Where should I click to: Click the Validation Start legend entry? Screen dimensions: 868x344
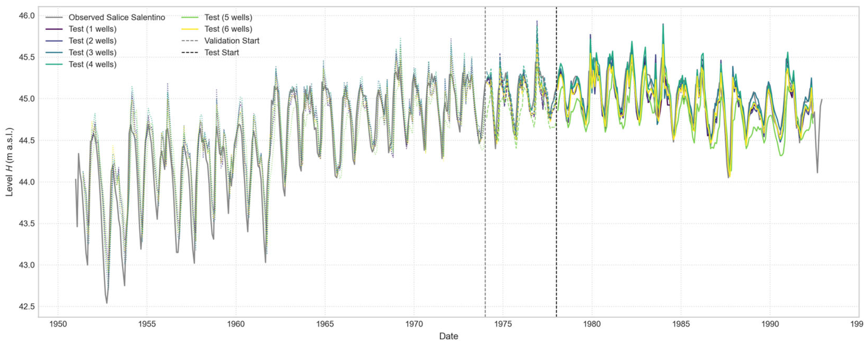tap(232, 41)
